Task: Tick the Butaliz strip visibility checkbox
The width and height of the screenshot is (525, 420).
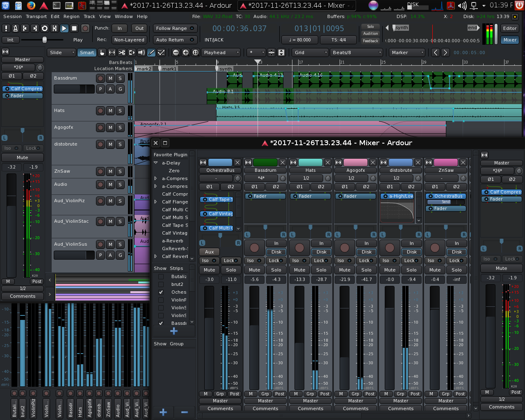Action: pos(161,276)
